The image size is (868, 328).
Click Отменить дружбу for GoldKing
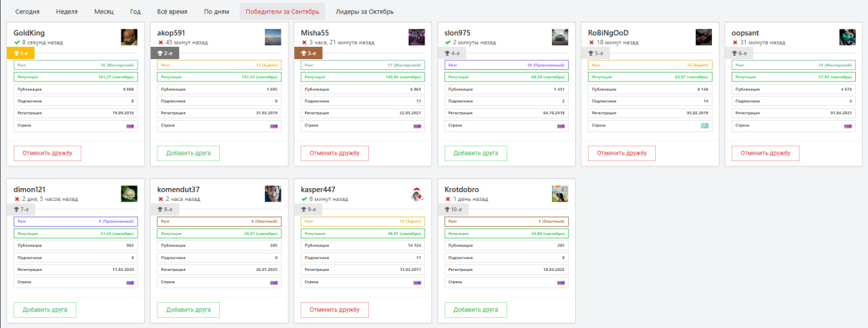[47, 153]
